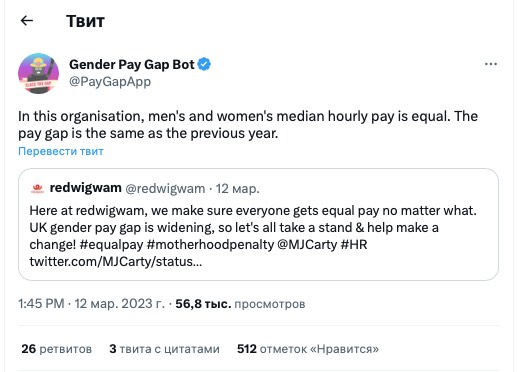The height and width of the screenshot is (372, 517).
Task: Click the #motherhoodpenalty hashtag
Action: coord(210,245)
